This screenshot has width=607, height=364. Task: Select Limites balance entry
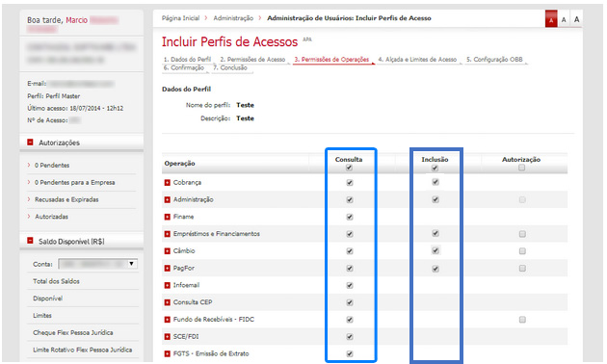[42, 315]
